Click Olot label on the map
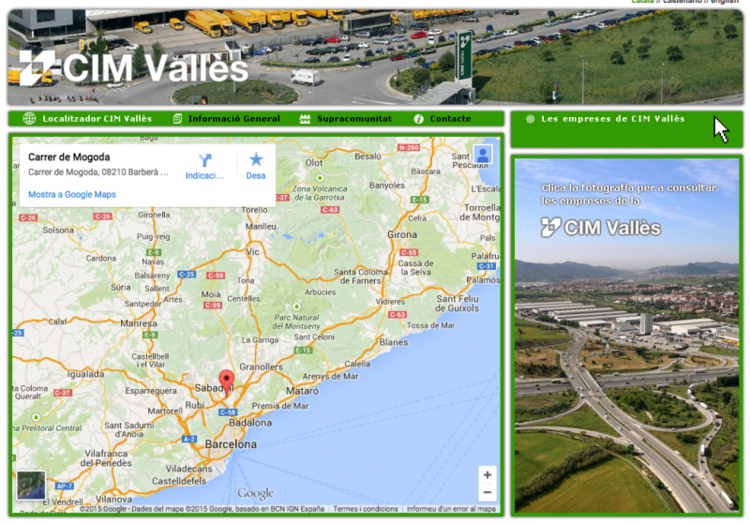This screenshot has height=523, width=750. [314, 163]
